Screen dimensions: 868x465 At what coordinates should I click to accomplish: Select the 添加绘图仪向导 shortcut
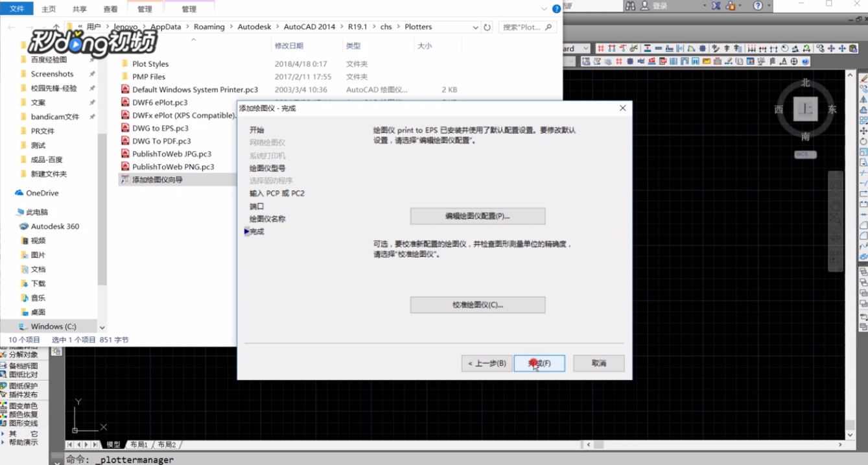pos(158,180)
